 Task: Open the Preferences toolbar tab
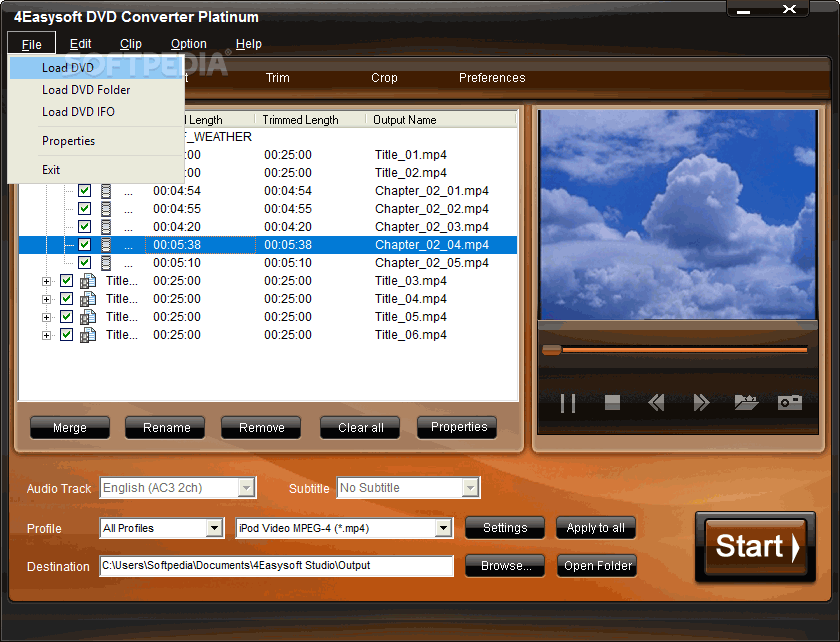tap(492, 78)
